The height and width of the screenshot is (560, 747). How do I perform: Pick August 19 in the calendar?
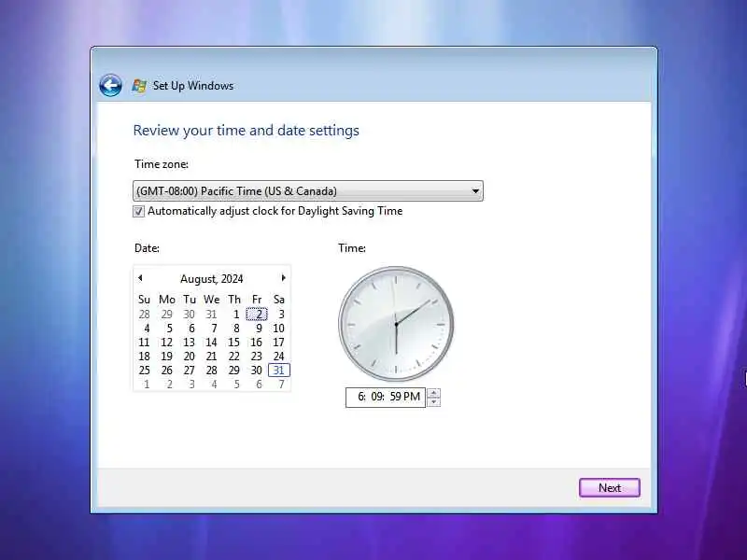[x=167, y=357]
